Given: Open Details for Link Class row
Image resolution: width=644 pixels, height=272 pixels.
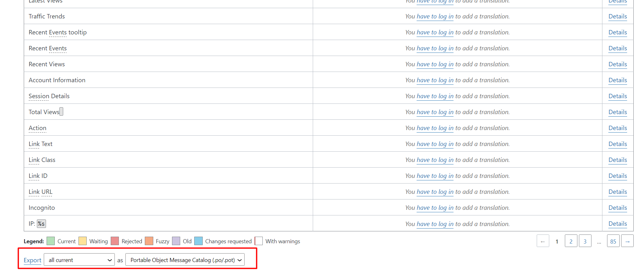Looking at the screenshot, I should [x=617, y=160].
